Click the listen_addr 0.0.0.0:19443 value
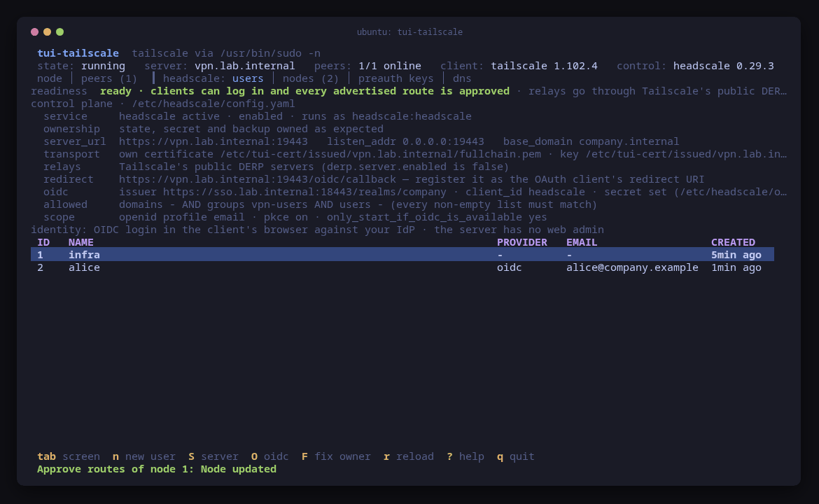Viewport: 819px width, 504px height. 443,141
